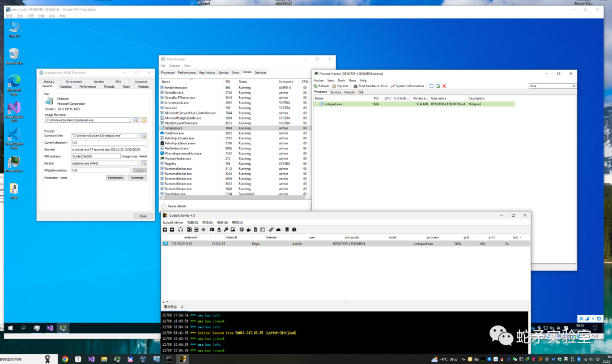Viewport: 612px width, 364px height.
Task: Open Hacker menu in Process Hacker
Action: pos(318,80)
